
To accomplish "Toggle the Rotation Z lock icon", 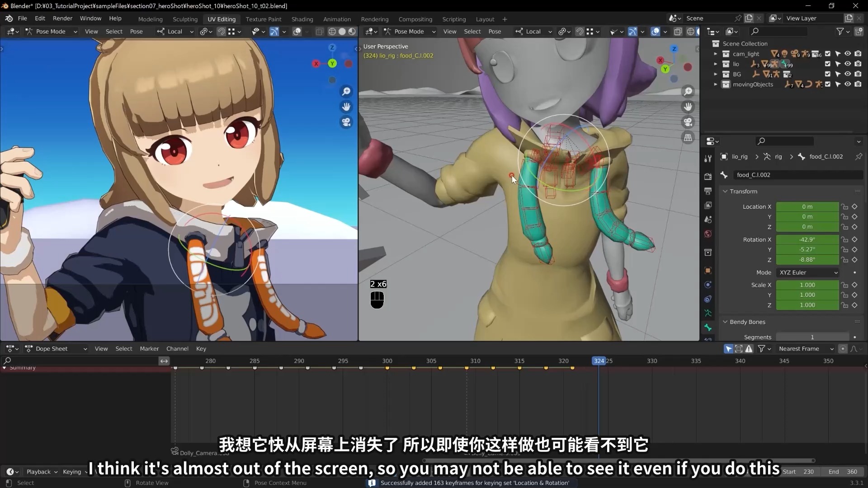I will 844,260.
